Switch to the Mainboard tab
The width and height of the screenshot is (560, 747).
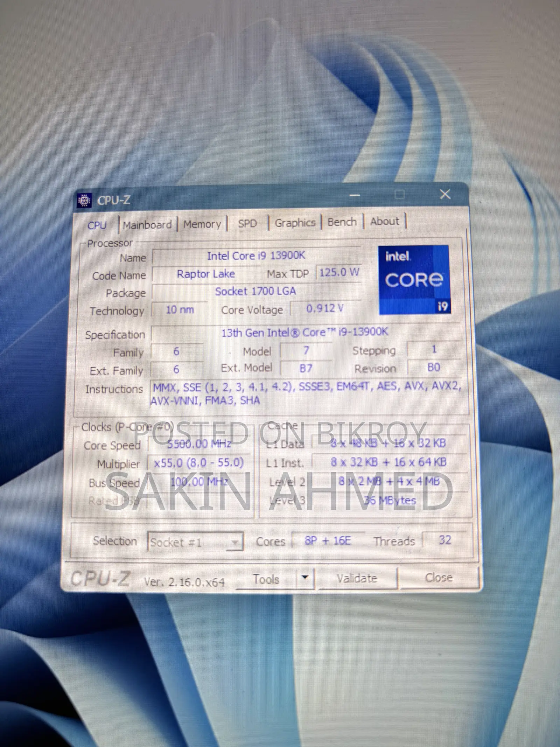147,225
